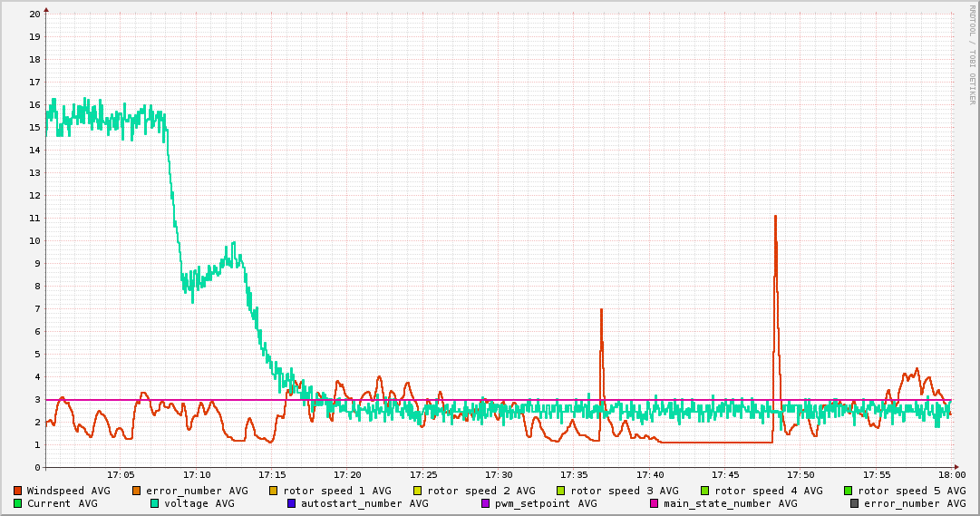This screenshot has width=980, height=516.
Task: Click the green Current AVG legend swatch
Action: click(x=18, y=503)
